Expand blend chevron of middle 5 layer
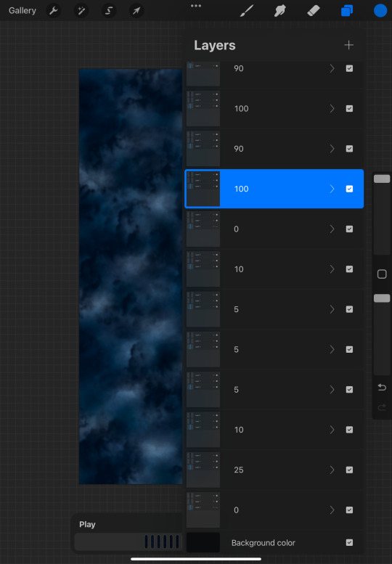The image size is (392, 564). coord(332,349)
